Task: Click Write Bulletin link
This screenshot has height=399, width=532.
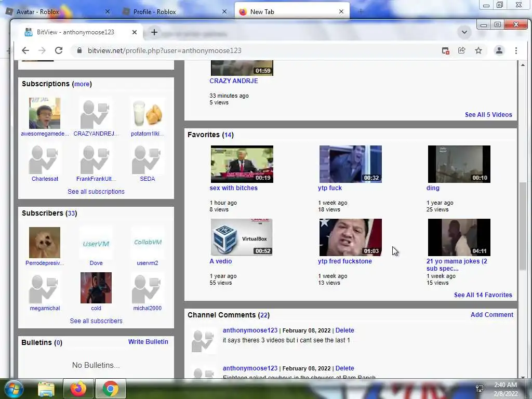Action: coord(148,342)
